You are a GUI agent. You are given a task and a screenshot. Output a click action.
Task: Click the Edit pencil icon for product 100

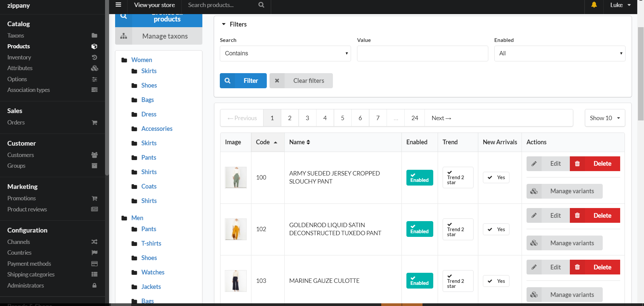tap(534, 163)
